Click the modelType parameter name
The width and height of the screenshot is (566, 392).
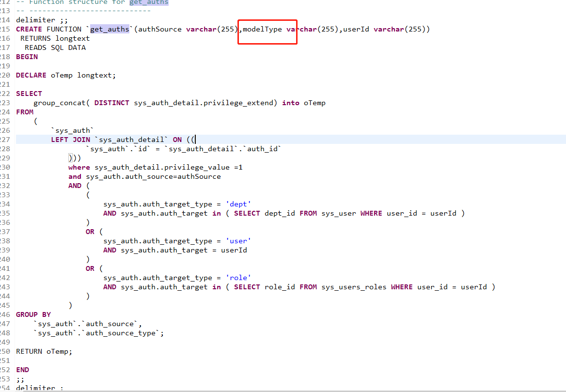point(263,29)
